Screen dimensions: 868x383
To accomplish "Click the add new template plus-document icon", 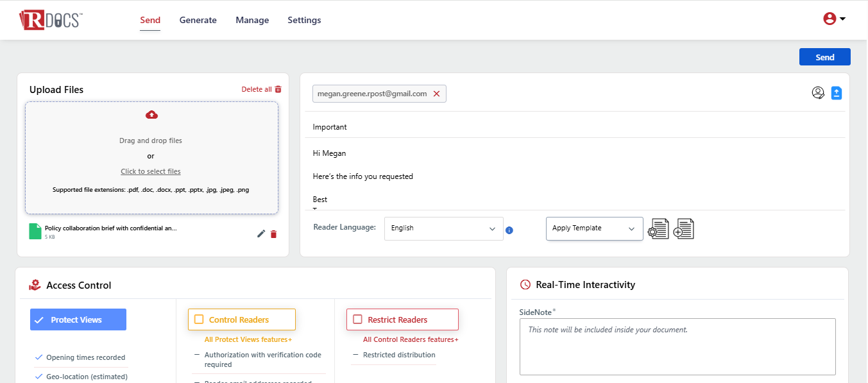I will click(x=684, y=228).
